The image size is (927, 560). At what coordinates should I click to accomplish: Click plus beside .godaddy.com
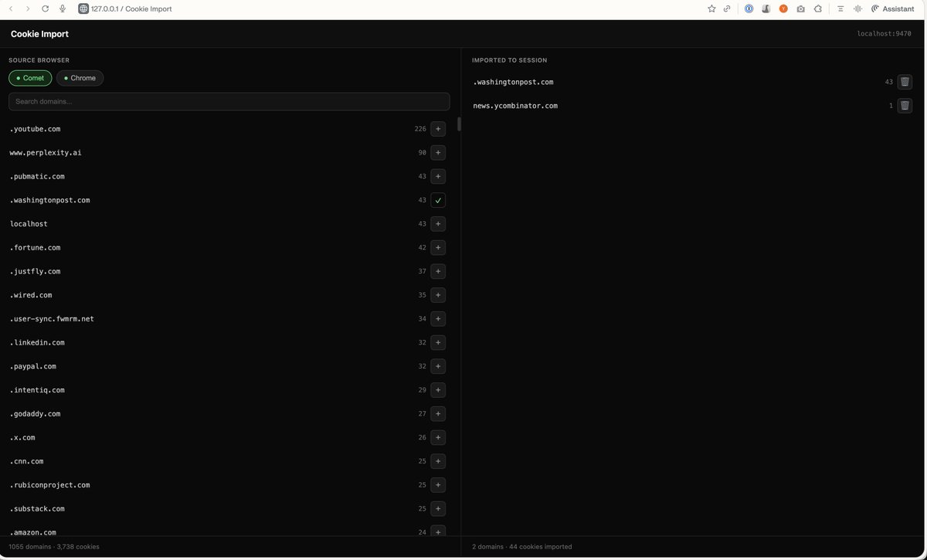438,414
